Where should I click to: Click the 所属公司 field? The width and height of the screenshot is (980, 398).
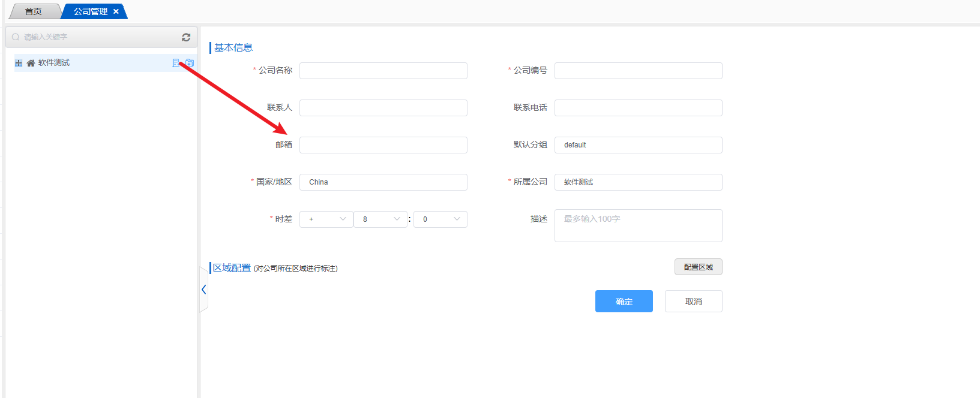pyautogui.click(x=638, y=182)
